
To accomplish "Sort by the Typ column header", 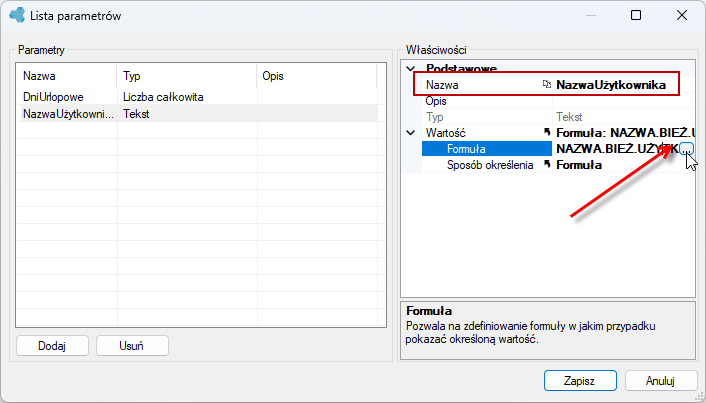I will tap(186, 76).
